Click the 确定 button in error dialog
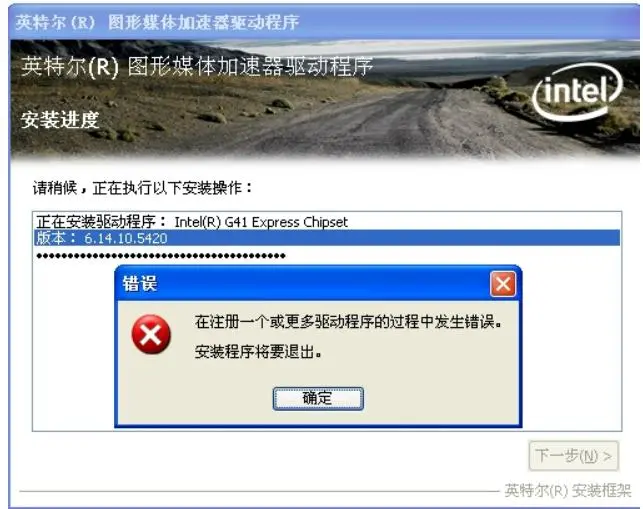643x509 pixels. 318,398
